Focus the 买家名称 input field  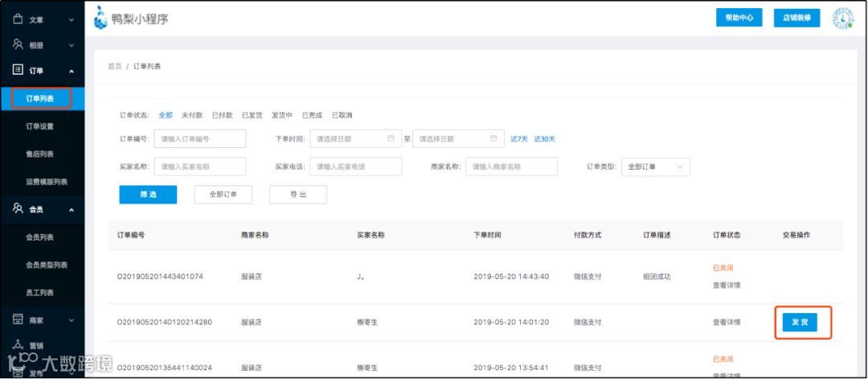click(200, 167)
